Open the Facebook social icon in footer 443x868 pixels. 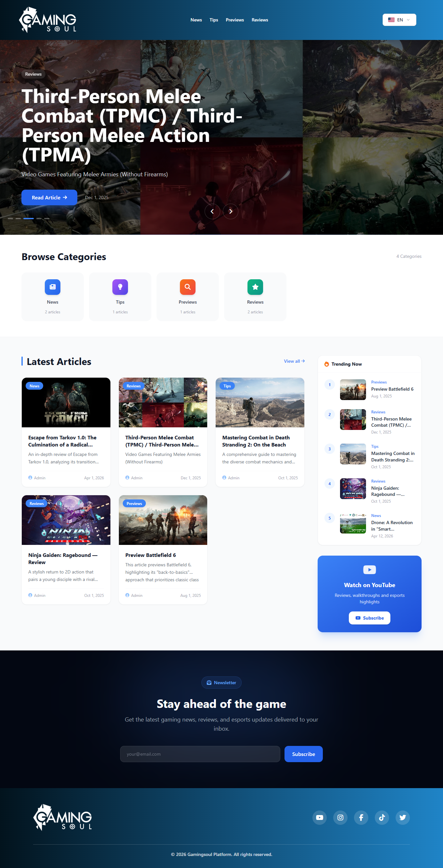(x=361, y=817)
